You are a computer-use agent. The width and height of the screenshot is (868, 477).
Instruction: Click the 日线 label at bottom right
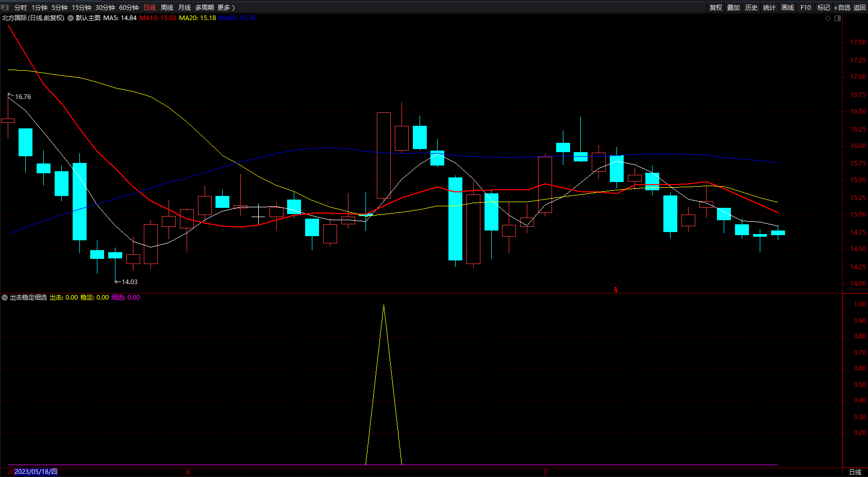pyautogui.click(x=855, y=472)
